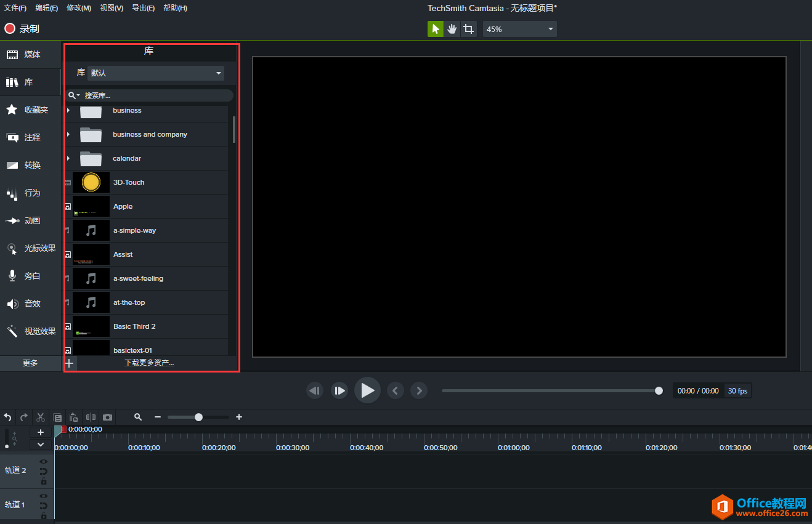This screenshot has height=524, width=812.
Task: Click the library list vertical scrollbar
Action: [x=234, y=129]
